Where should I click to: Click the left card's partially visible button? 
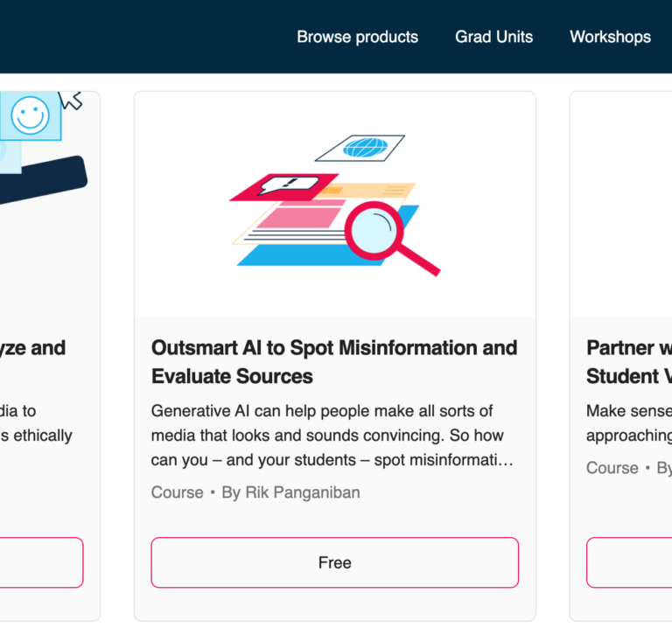point(42,562)
